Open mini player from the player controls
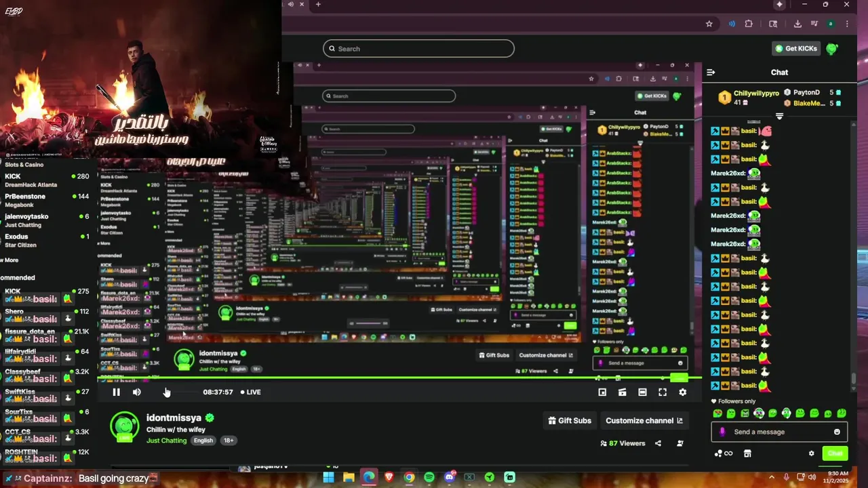868x488 pixels. tap(602, 392)
